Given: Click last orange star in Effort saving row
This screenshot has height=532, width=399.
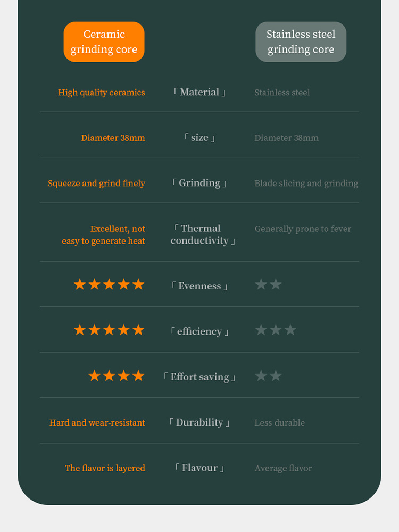Looking at the screenshot, I should pyautogui.click(x=138, y=376).
